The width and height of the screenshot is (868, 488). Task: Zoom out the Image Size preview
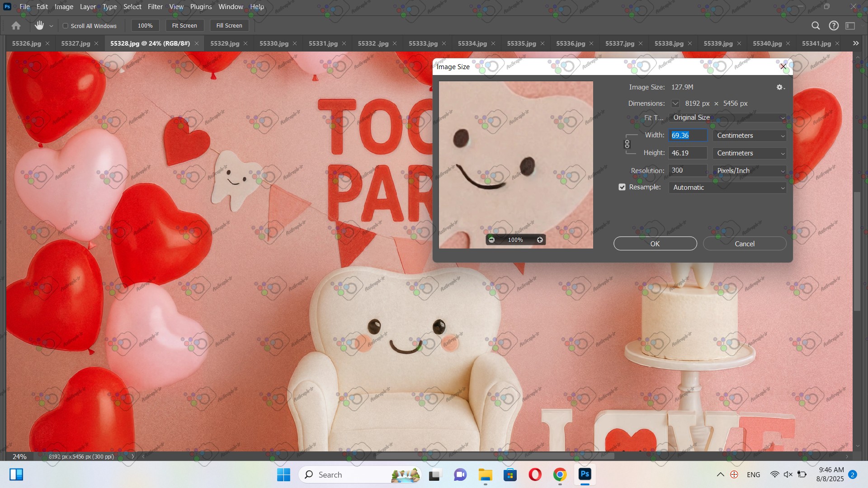[491, 240]
